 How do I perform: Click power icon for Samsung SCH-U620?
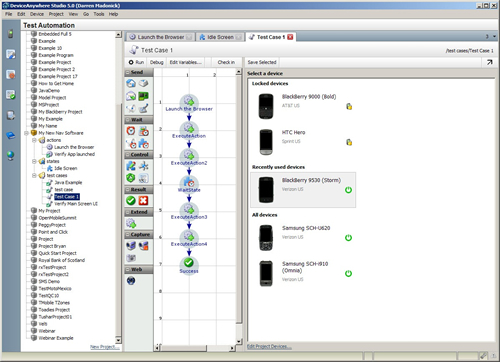click(x=348, y=238)
